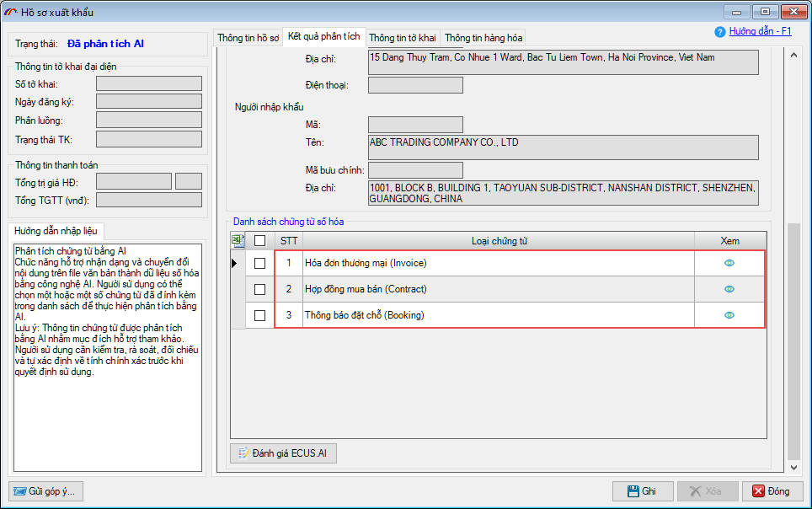View the Booking document via eye icon
The width and height of the screenshot is (812, 509).
click(729, 315)
